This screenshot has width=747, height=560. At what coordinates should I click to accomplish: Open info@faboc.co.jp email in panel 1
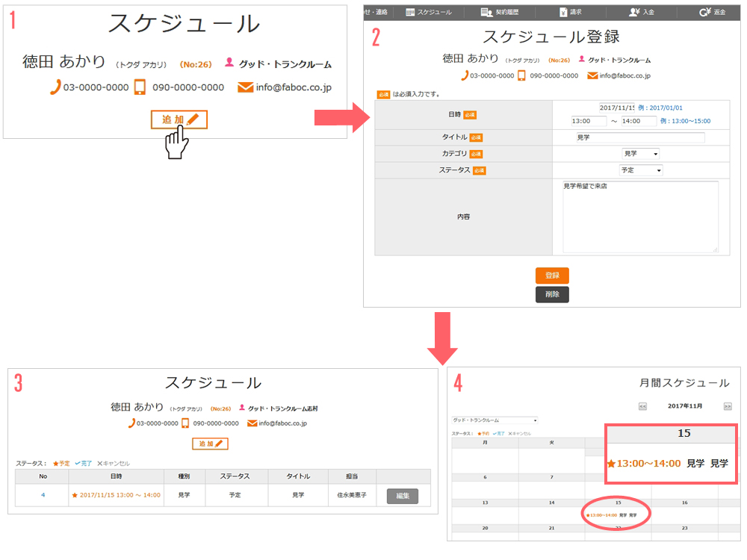(x=294, y=87)
